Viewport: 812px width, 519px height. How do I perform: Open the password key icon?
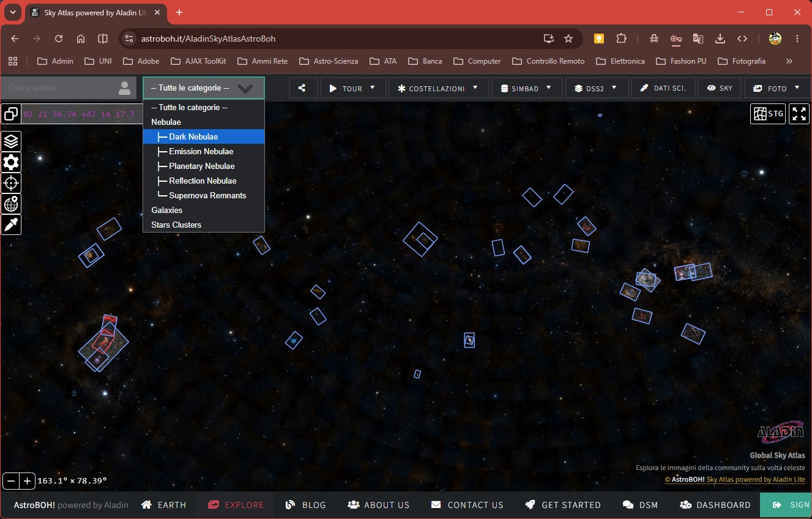coord(676,39)
